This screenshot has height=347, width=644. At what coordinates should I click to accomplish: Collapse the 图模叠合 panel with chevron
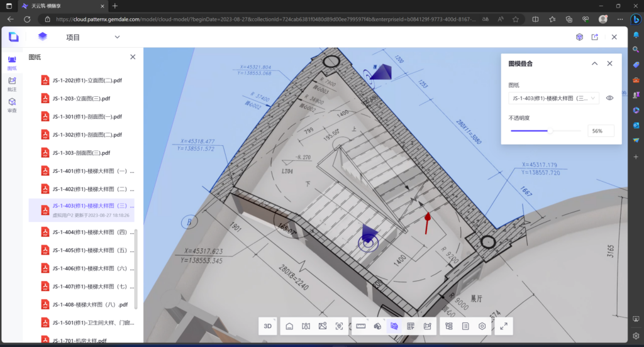pos(594,63)
